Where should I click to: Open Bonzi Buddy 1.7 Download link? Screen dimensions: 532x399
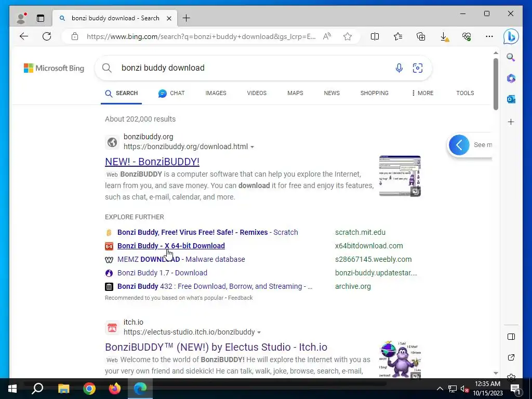(162, 273)
